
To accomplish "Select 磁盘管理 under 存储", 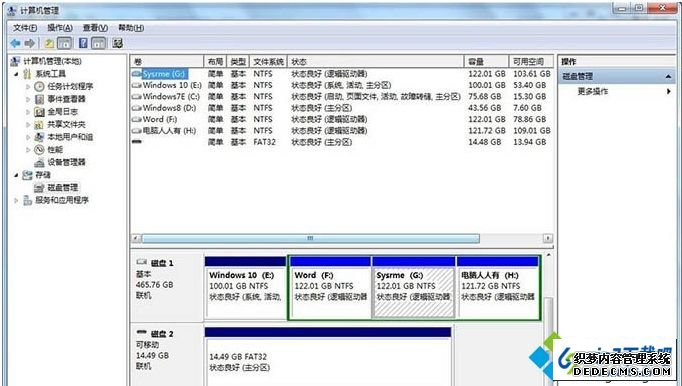I will 63,187.
